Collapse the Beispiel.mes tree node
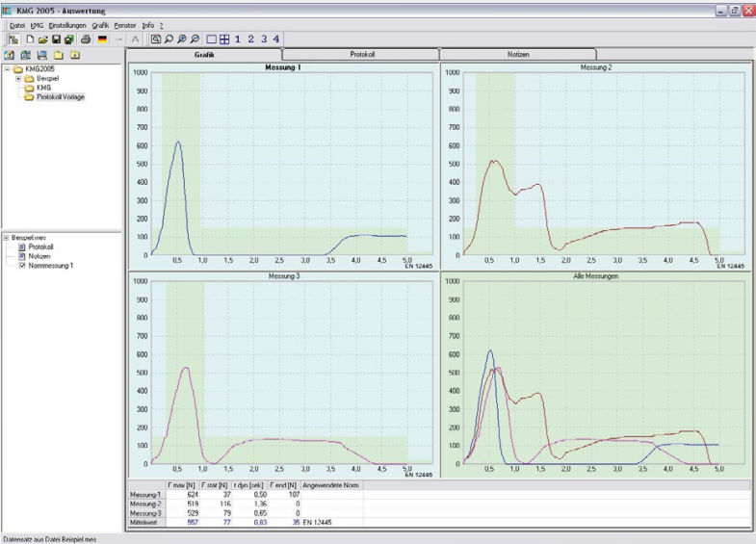This screenshot has height=544, width=756. pos(7,237)
